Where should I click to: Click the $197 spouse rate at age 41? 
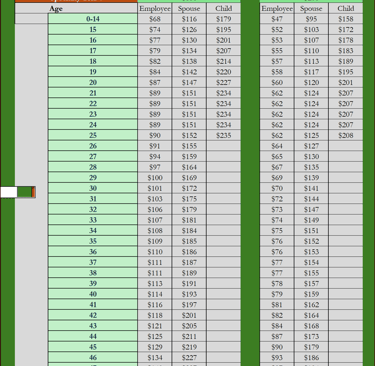[x=189, y=305]
